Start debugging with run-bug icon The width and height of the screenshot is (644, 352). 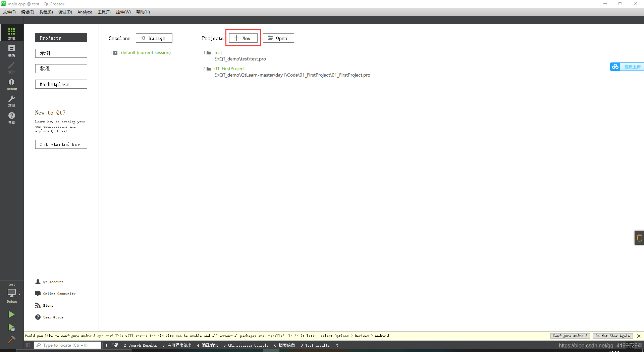click(11, 327)
